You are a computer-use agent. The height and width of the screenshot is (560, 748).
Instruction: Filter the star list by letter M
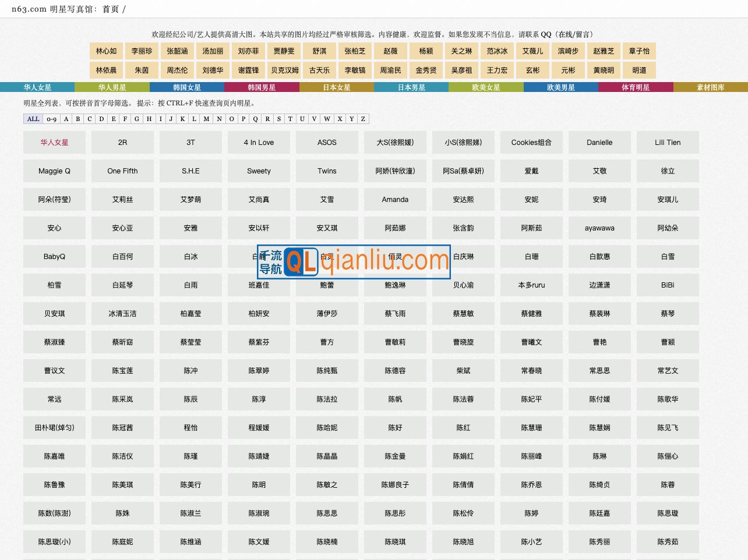pos(206,119)
